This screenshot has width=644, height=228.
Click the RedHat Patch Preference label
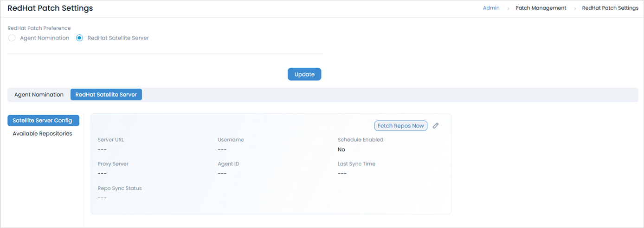pos(39,28)
